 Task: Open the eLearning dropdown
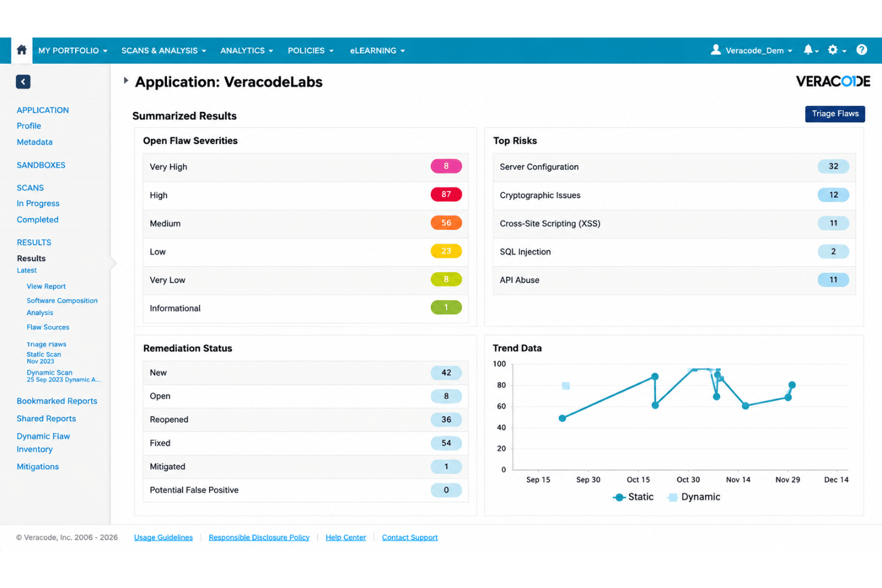[377, 51]
